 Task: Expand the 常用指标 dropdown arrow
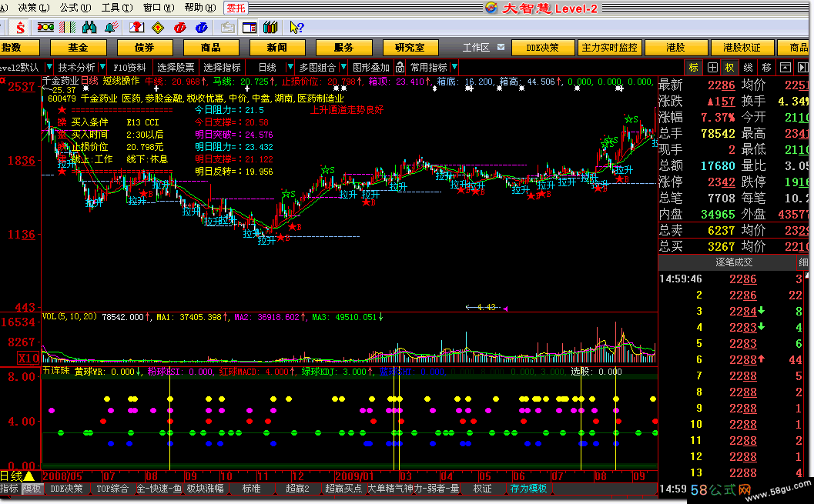pos(454,68)
